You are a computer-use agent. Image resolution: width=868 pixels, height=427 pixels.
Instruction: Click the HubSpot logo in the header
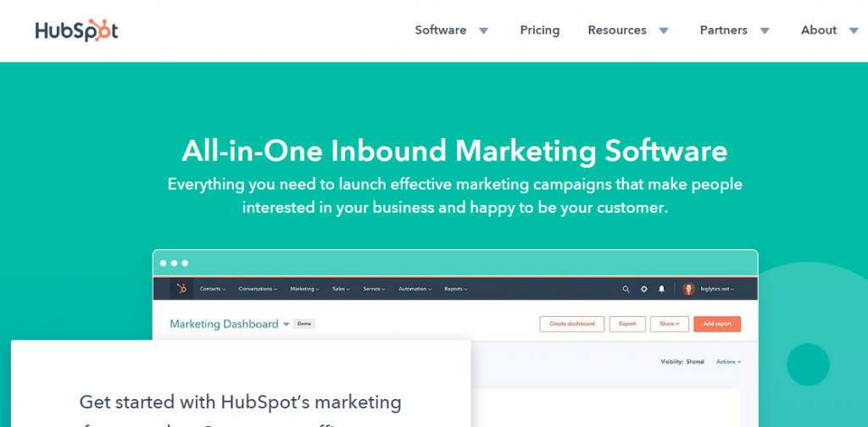point(76,30)
